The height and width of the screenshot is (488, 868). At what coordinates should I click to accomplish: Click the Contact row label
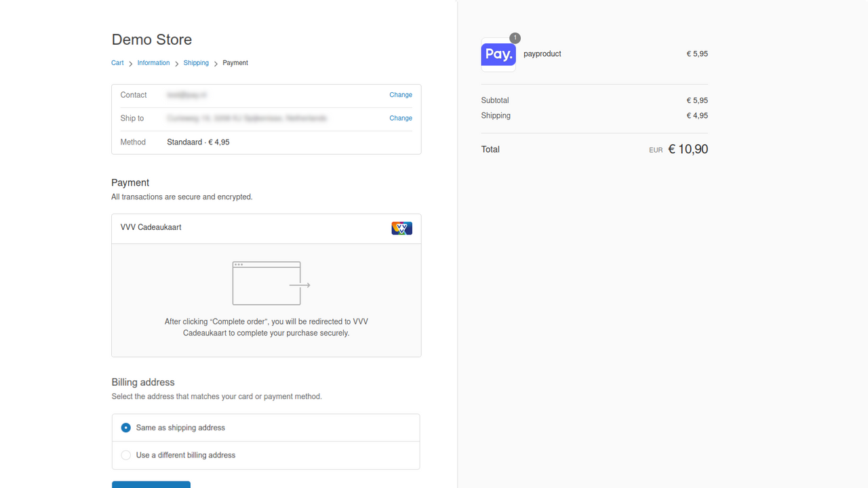[x=134, y=95]
